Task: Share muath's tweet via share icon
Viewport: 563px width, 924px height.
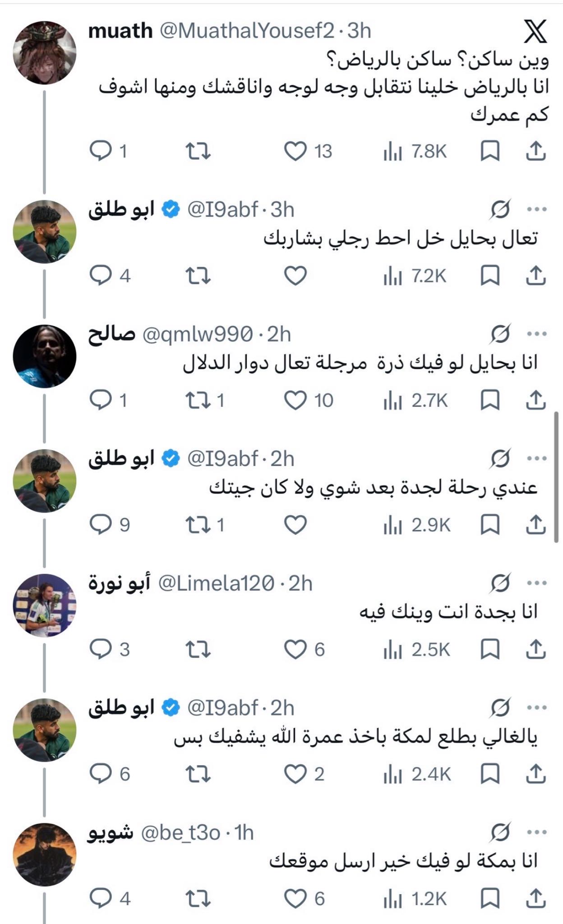Action: (x=535, y=151)
